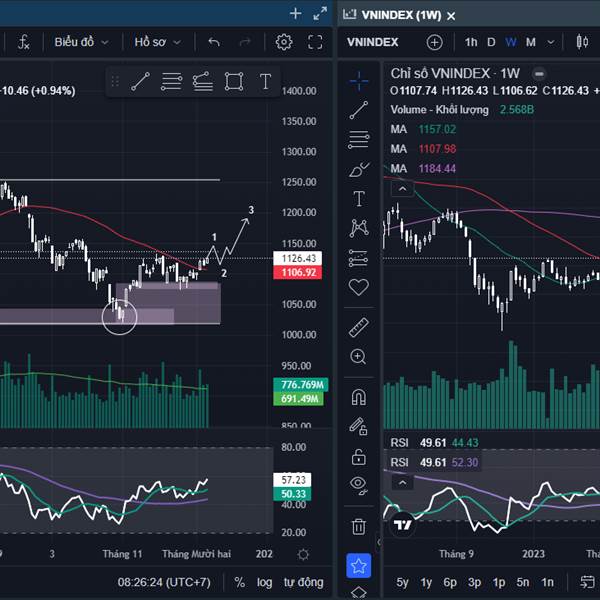This screenshot has width=600, height=600.
Task: Collapse indicator legend chevron under MA
Action: [x=402, y=189]
